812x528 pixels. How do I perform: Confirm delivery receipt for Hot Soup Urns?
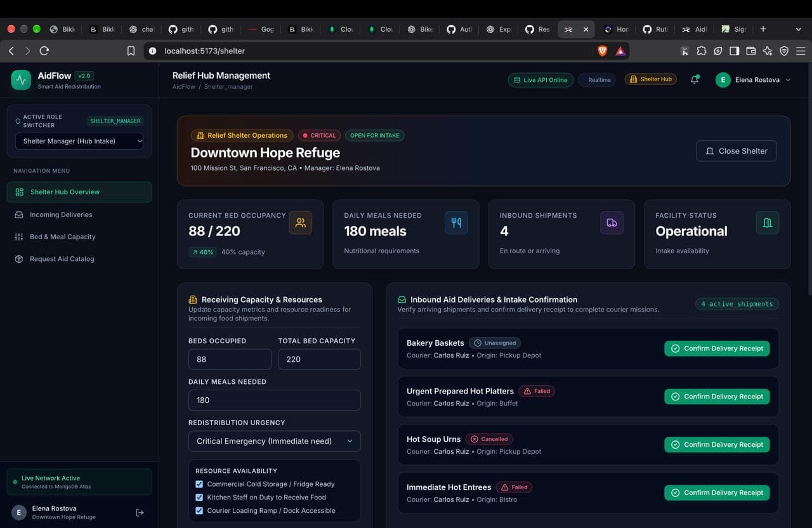717,445
